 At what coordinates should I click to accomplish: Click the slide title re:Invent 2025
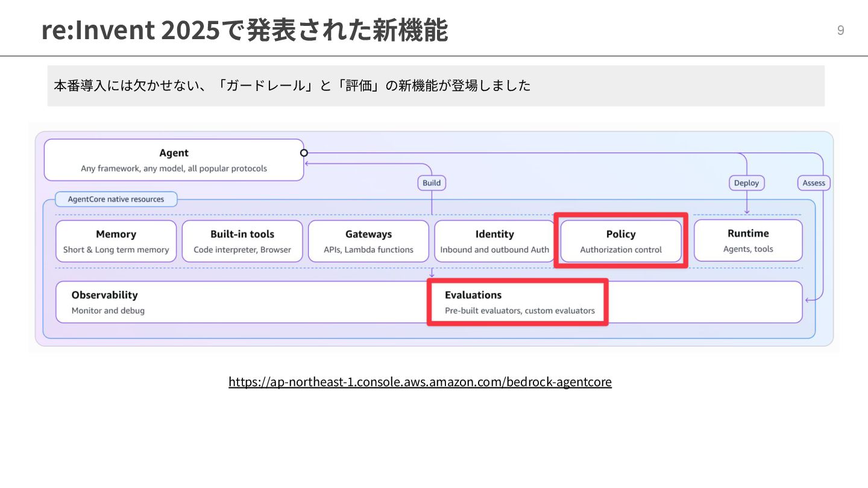tap(245, 30)
